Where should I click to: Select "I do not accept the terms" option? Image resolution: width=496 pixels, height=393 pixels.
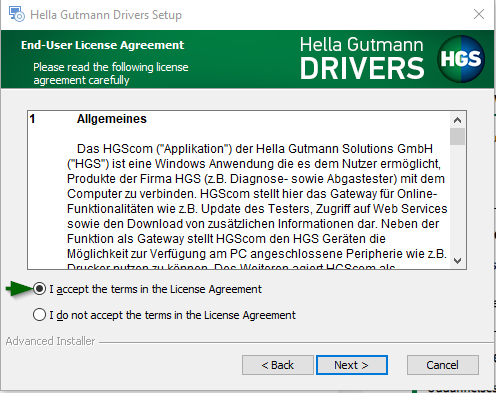point(39,315)
